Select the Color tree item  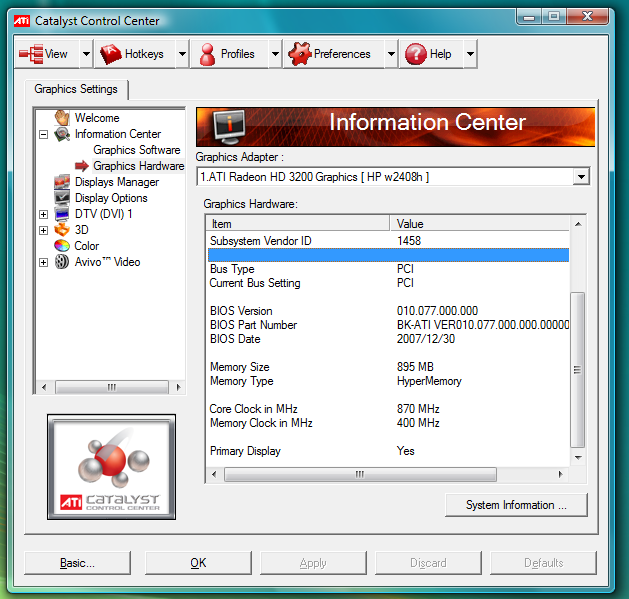tap(87, 246)
